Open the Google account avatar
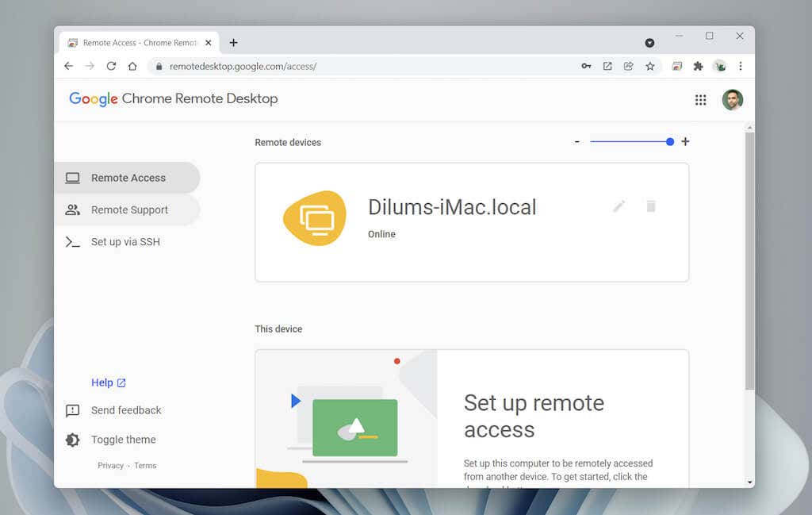The width and height of the screenshot is (812, 515). (x=732, y=99)
